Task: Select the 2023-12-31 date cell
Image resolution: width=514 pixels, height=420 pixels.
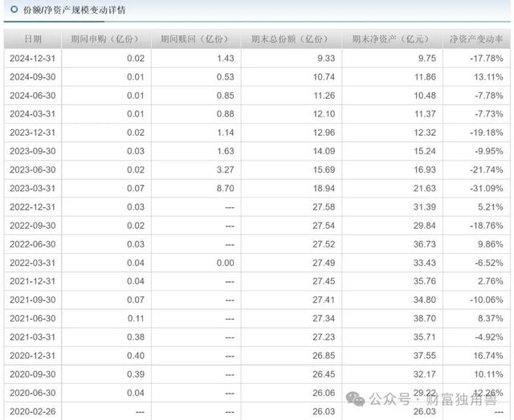Action: point(32,133)
